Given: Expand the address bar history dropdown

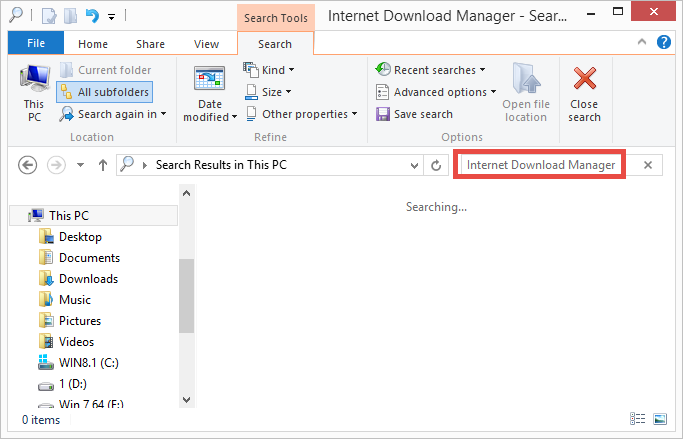Looking at the screenshot, I should pyautogui.click(x=414, y=165).
